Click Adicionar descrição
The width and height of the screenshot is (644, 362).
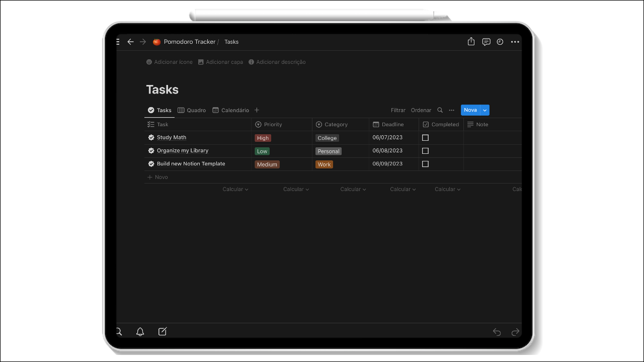[277, 62]
